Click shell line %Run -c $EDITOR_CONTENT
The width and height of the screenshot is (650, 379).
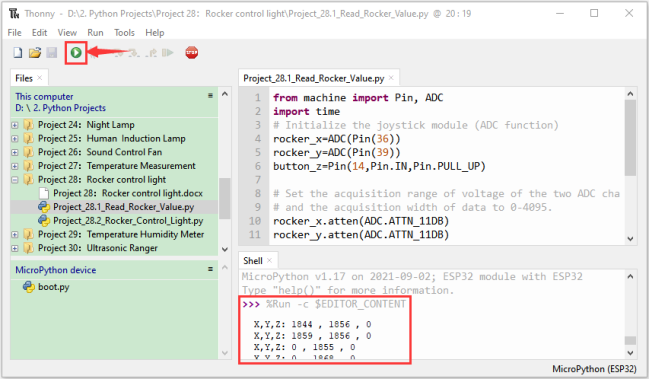(336, 304)
